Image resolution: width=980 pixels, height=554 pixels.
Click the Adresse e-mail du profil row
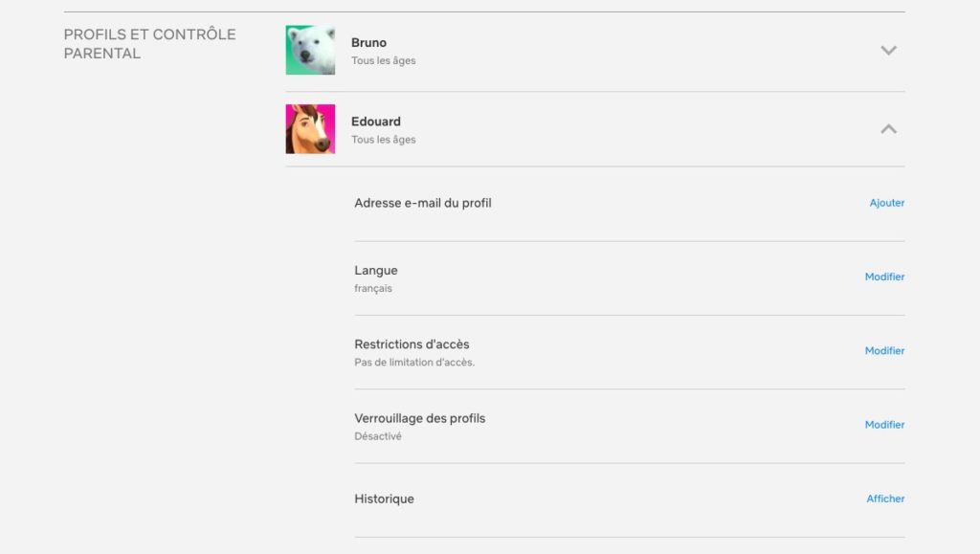pos(630,203)
